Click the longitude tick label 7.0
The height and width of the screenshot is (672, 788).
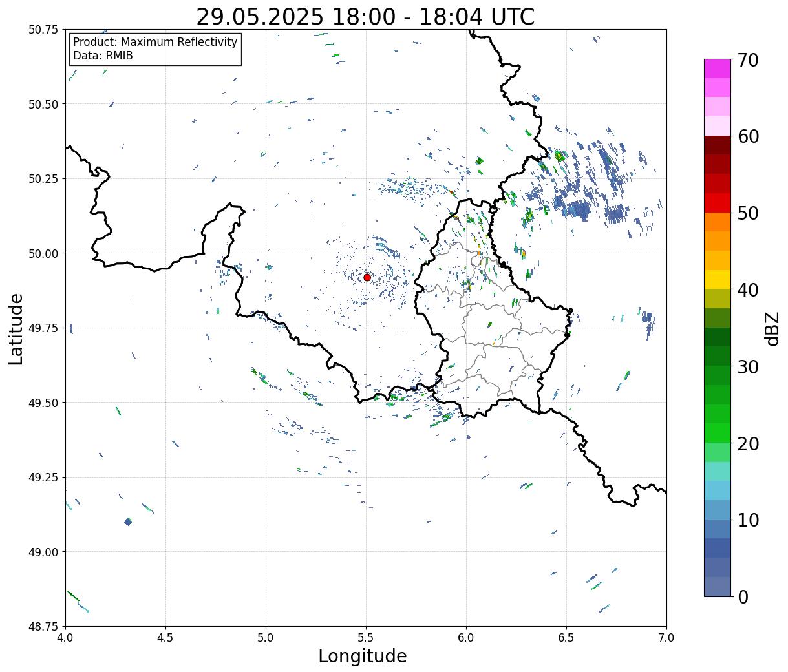click(x=666, y=638)
